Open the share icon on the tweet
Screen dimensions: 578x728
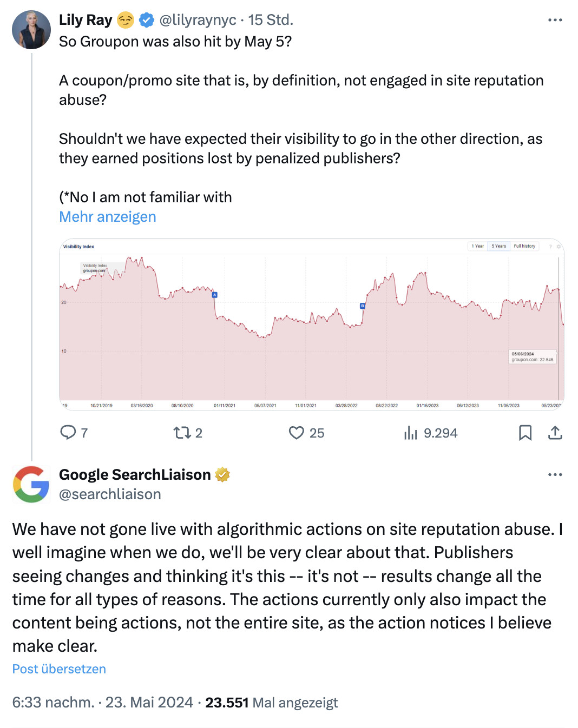(x=556, y=433)
